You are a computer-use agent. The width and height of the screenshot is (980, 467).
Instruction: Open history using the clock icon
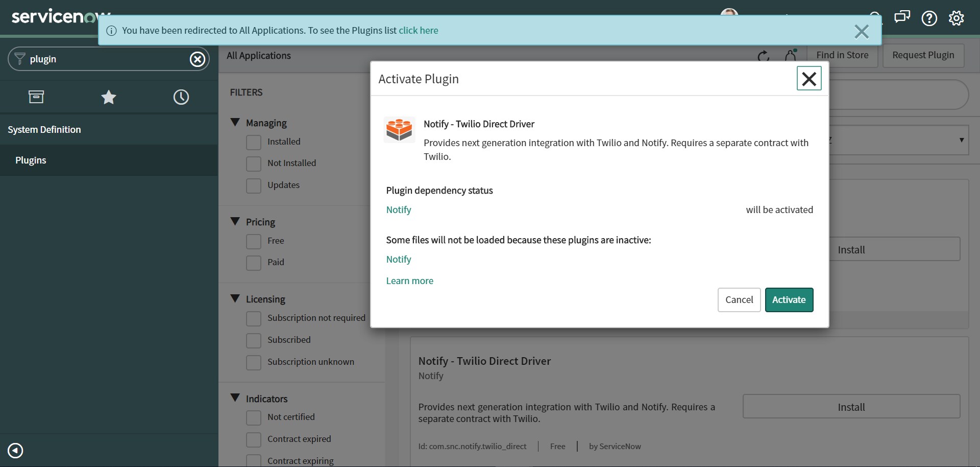click(x=181, y=97)
